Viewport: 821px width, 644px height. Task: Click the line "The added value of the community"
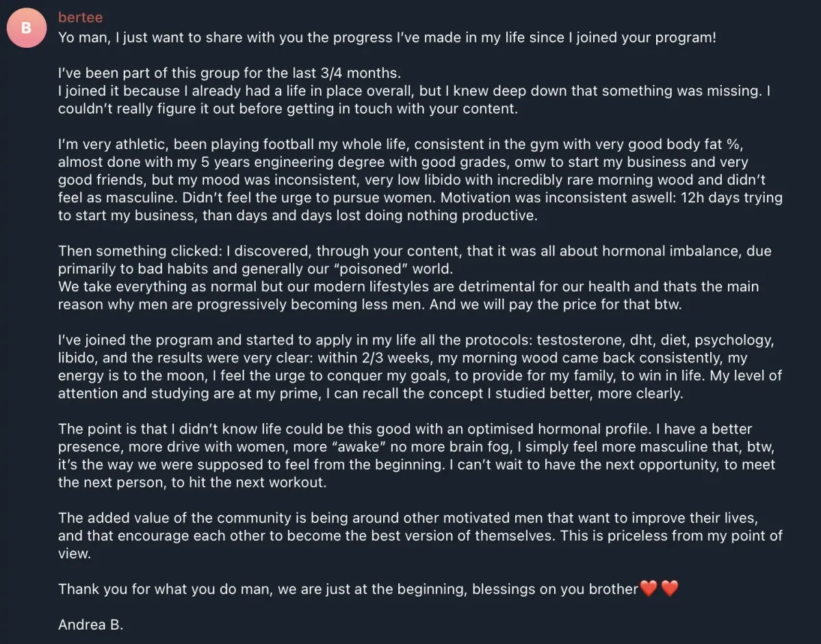coord(408,518)
